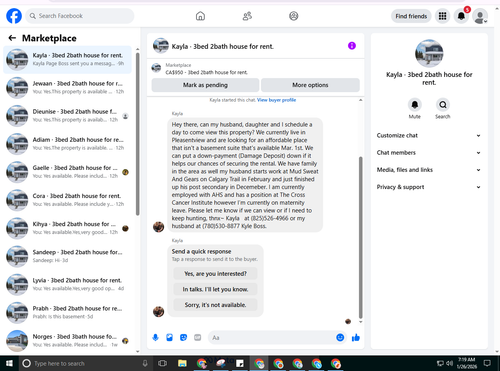This screenshot has height=371, width=500.
Task: Click the conversation list scrollbar
Action: [138, 133]
